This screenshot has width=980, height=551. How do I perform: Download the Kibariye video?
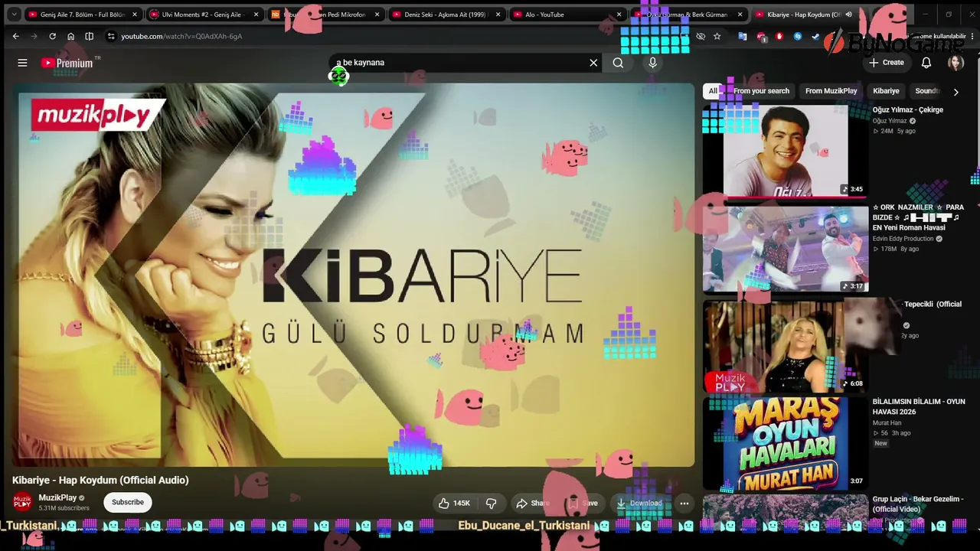pos(640,503)
